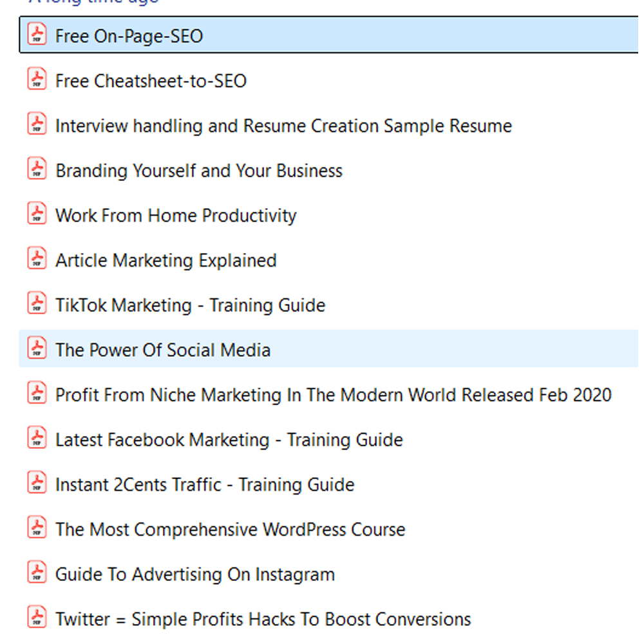The height and width of the screenshot is (644, 644).
Task: Click the PDF icon beside Free On-Page-SEO
Action: 37,35
